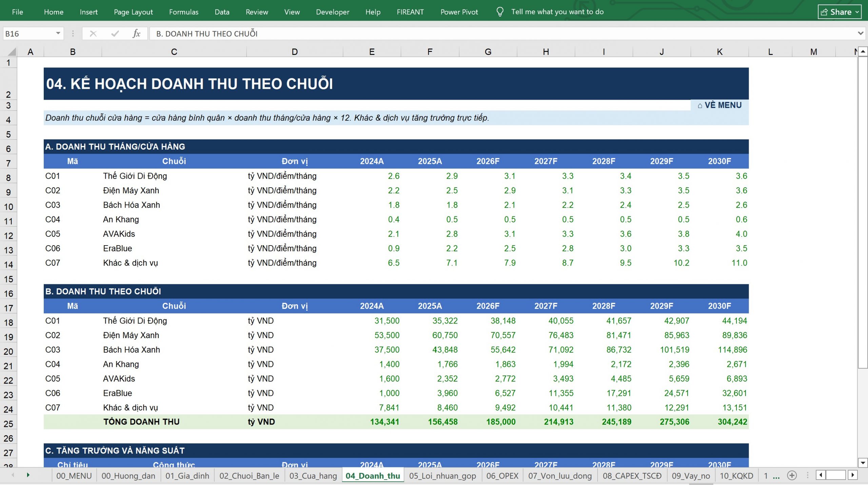Click the VỀ MENU link
Screen dimensions: 868x485
coord(719,105)
